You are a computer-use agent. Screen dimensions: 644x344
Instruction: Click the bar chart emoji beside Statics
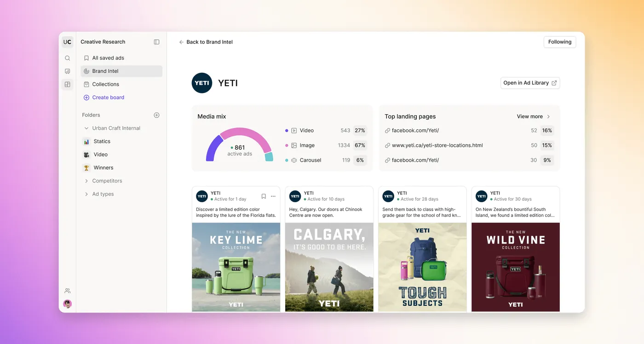(86, 141)
